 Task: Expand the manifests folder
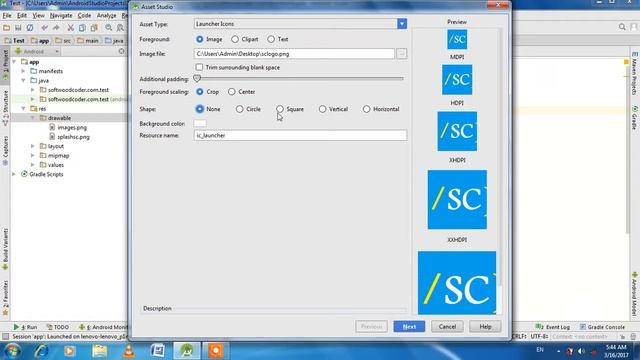tap(24, 71)
